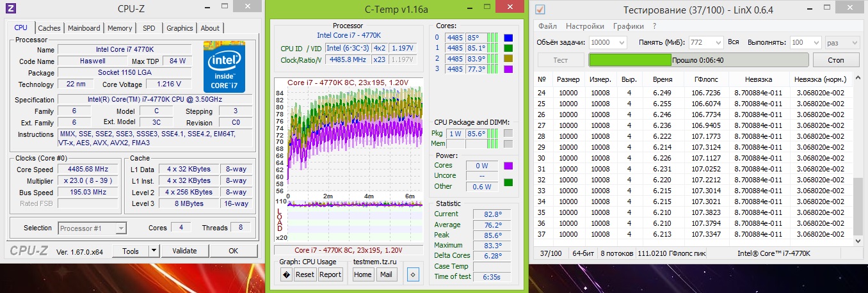Click the grey Pkg color swatch
Image resolution: width=868 pixels, height=293 pixels.
coord(508,134)
